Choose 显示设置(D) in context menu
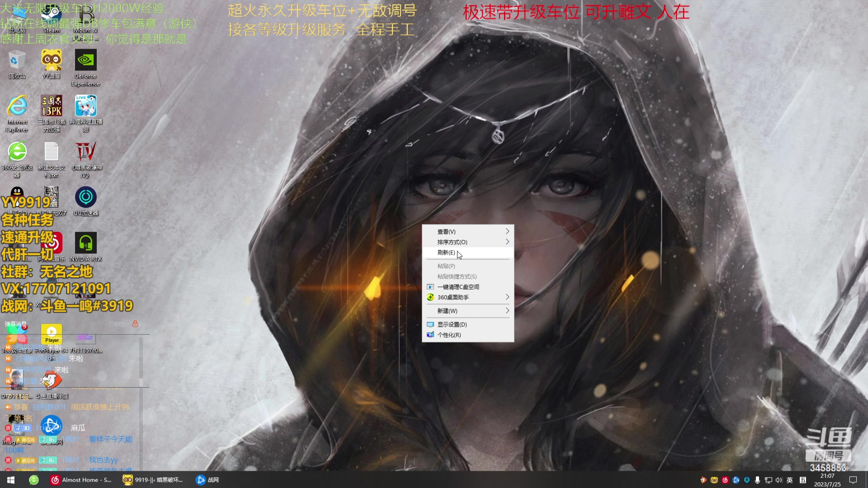The height and width of the screenshot is (488, 868). pyautogui.click(x=468, y=324)
